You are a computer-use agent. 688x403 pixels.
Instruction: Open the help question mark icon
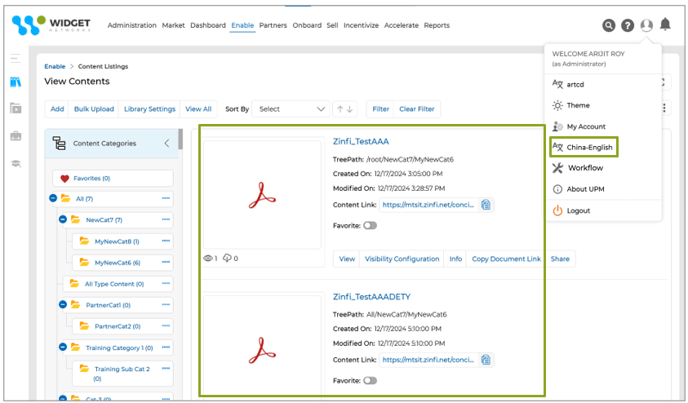pos(627,26)
